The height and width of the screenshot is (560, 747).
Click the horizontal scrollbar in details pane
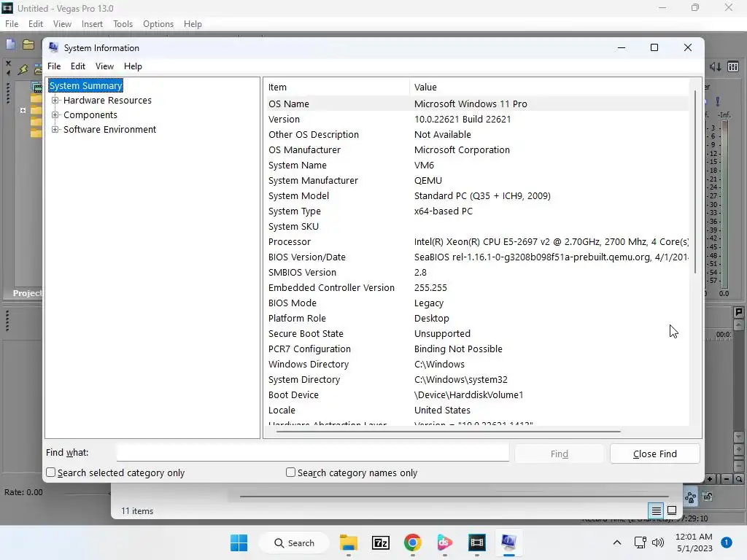point(449,432)
